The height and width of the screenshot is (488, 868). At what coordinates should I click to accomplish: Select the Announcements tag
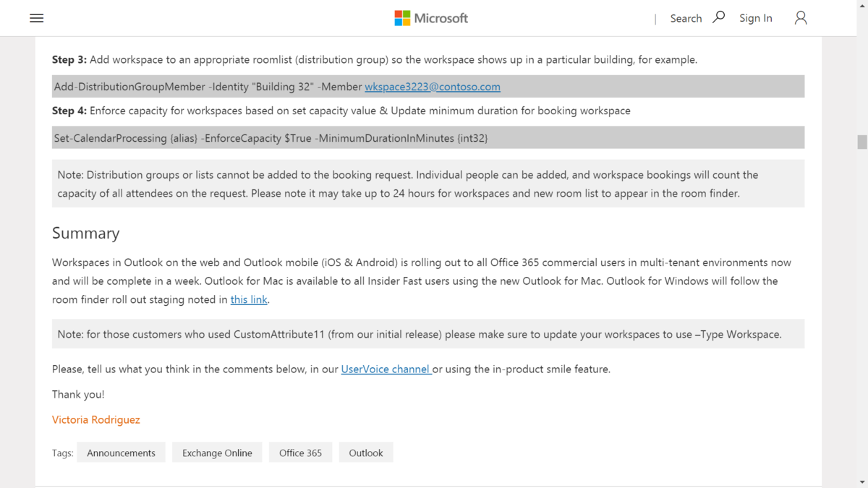click(121, 453)
